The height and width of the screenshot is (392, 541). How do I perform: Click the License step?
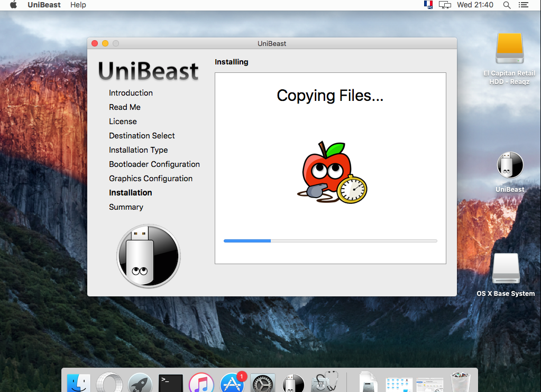(123, 122)
